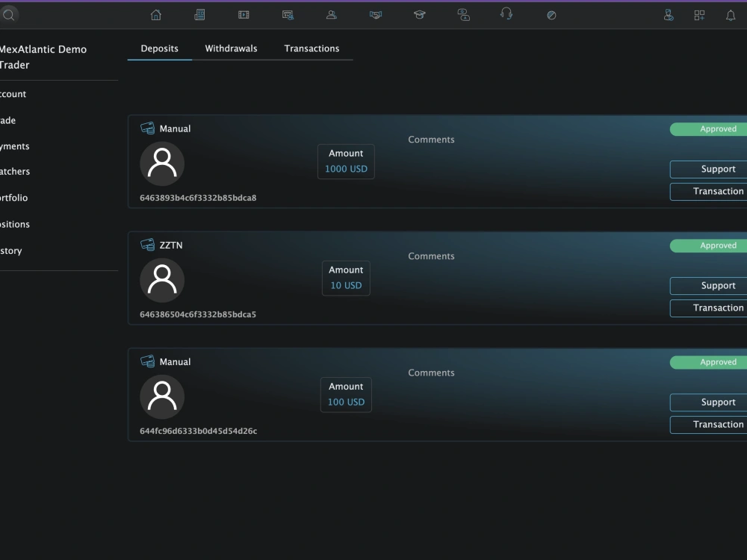This screenshot has width=747, height=560.
Task: Click the avatar on the ZZTN deposit
Action: coord(162,280)
